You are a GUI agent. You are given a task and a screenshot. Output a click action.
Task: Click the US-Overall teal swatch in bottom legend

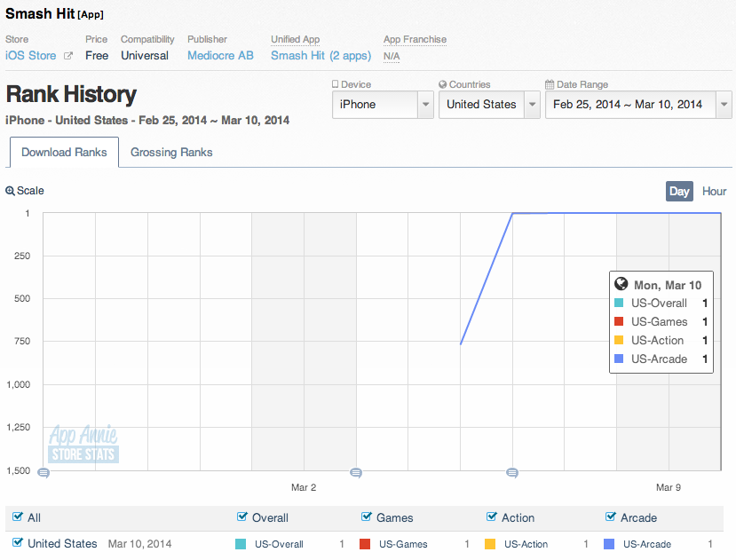point(241,544)
